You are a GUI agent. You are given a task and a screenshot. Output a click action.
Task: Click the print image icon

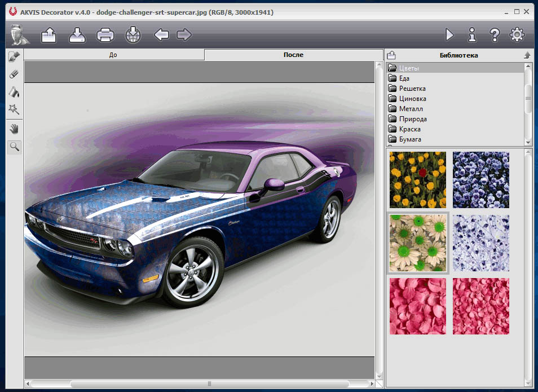105,35
